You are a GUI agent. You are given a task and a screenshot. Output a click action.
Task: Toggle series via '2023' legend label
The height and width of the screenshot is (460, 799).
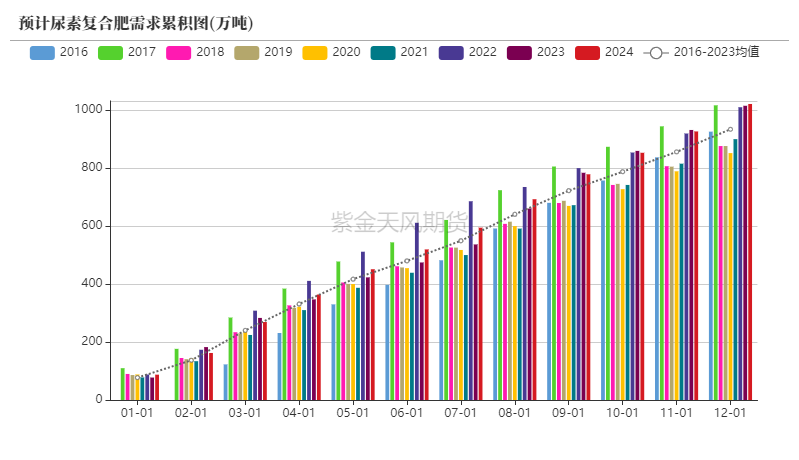tap(551, 52)
